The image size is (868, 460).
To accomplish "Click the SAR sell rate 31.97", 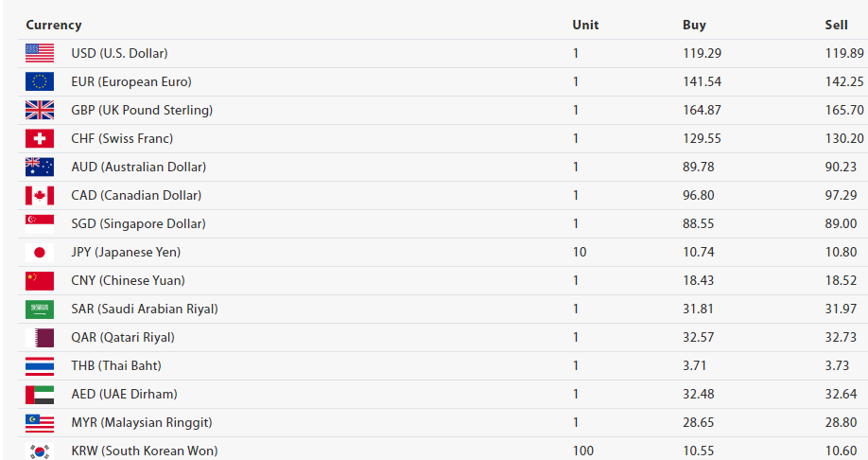I will point(841,309).
